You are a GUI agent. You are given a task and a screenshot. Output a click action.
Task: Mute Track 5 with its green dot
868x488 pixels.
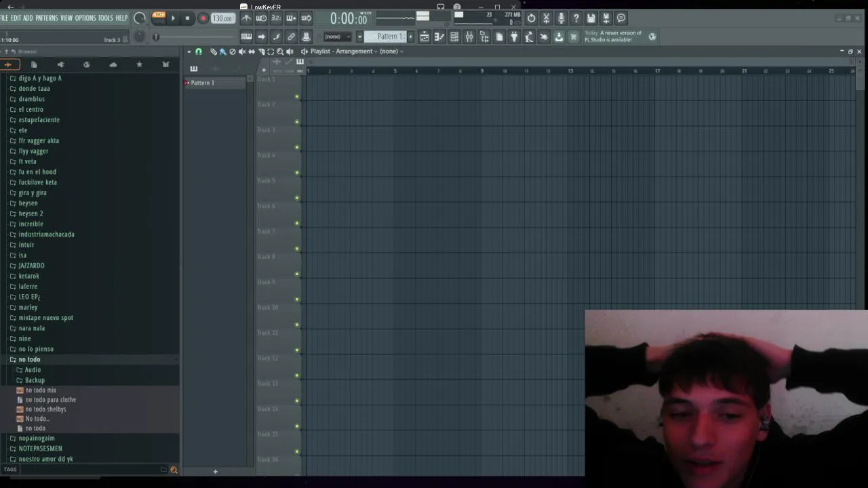click(x=296, y=198)
